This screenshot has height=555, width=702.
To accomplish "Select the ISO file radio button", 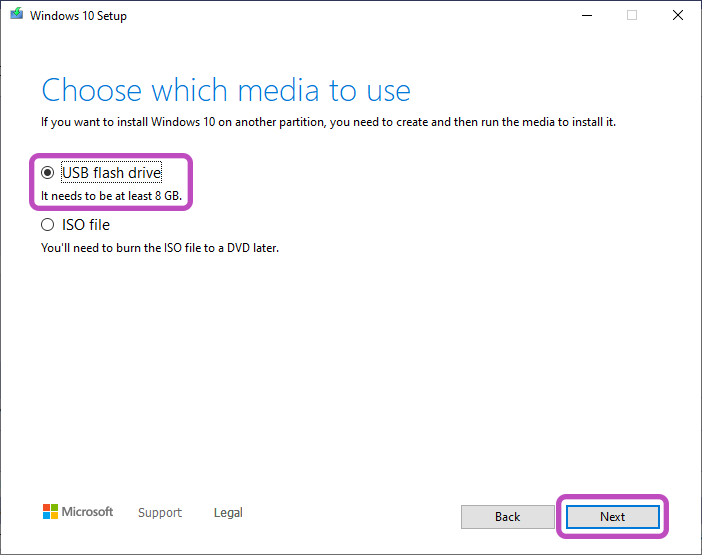I will pos(47,225).
